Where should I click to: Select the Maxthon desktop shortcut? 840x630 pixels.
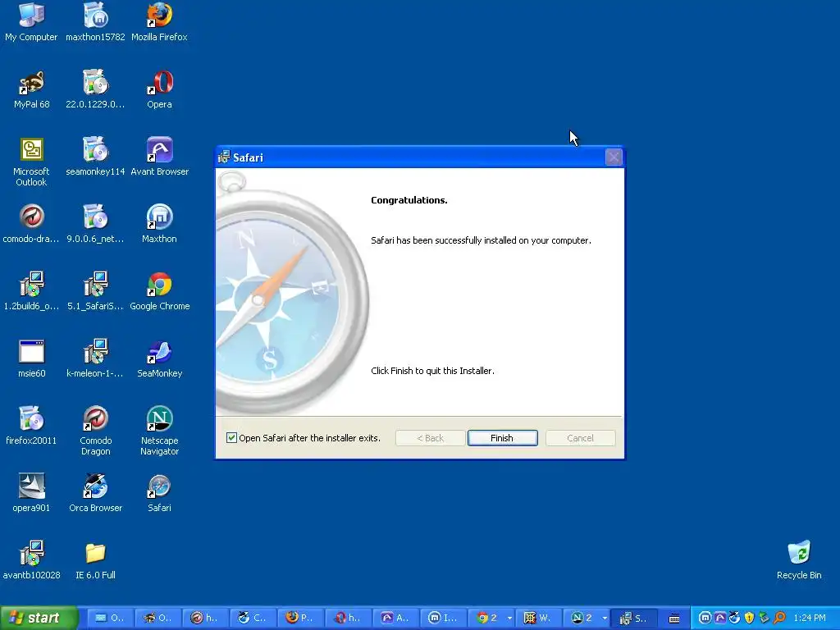coord(159,224)
